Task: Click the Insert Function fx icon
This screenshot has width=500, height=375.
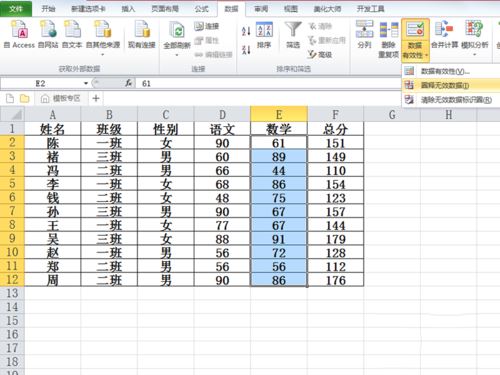Action: (129, 83)
